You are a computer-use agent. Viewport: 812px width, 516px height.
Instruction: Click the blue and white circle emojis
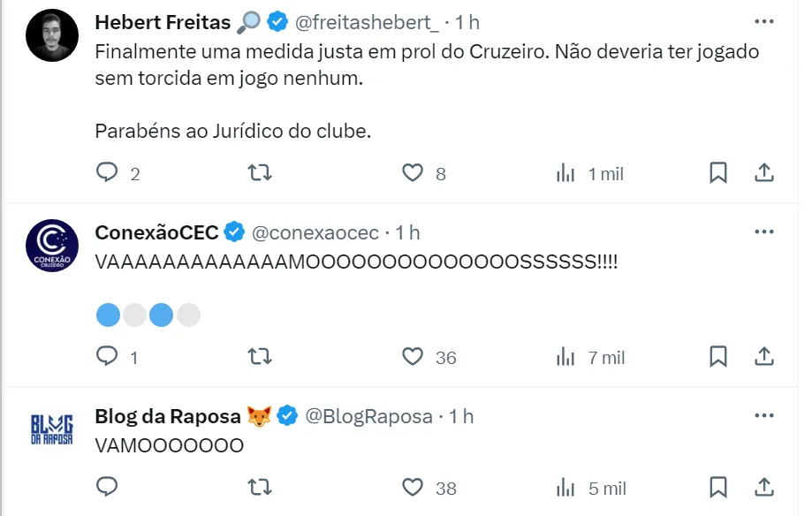(x=148, y=315)
